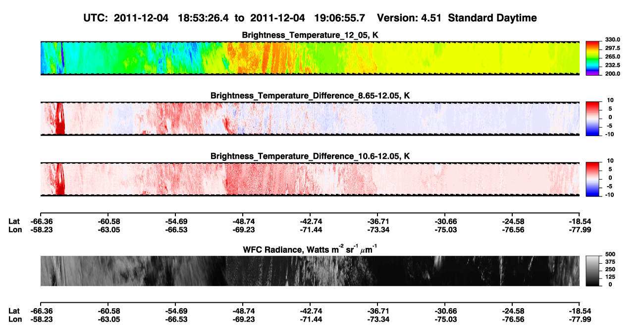Screen dimensions: 644x330
Task: Click the red-blue colorbar beside 8.65-12.05 panel
Action: click(x=592, y=118)
